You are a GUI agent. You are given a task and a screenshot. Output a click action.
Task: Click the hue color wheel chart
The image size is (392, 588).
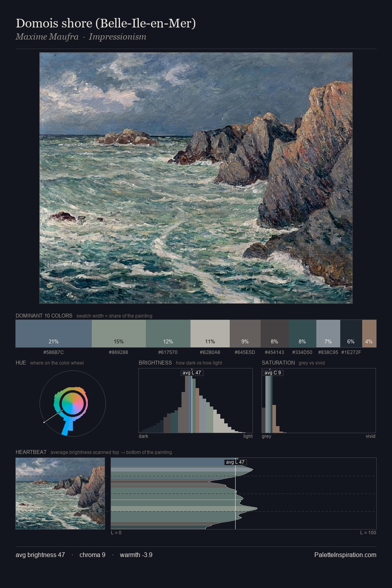(x=73, y=403)
